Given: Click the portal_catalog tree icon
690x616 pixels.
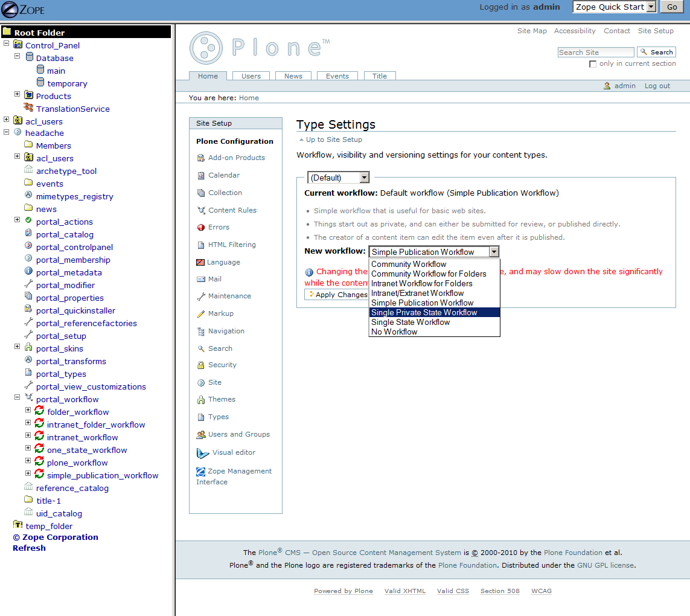Looking at the screenshot, I should (x=28, y=233).
